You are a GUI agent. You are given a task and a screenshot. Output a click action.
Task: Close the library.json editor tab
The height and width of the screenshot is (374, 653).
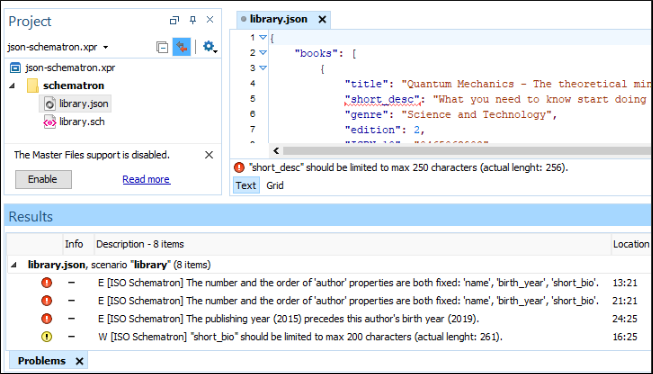click(322, 20)
